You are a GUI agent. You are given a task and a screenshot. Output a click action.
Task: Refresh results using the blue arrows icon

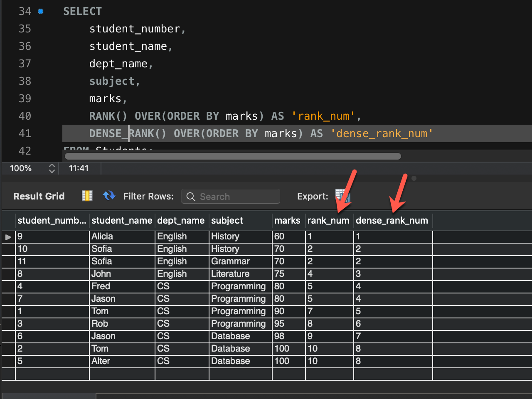point(109,195)
